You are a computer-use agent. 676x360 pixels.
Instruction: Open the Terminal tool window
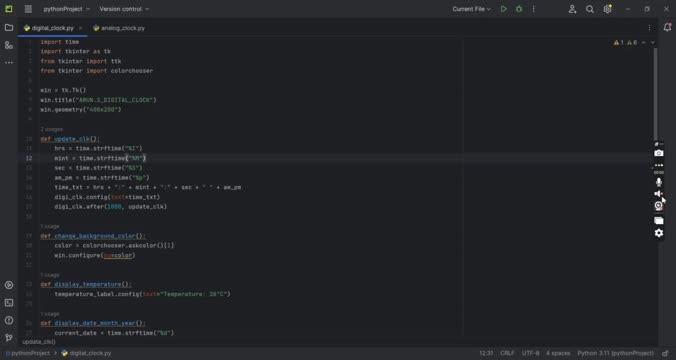point(9,303)
